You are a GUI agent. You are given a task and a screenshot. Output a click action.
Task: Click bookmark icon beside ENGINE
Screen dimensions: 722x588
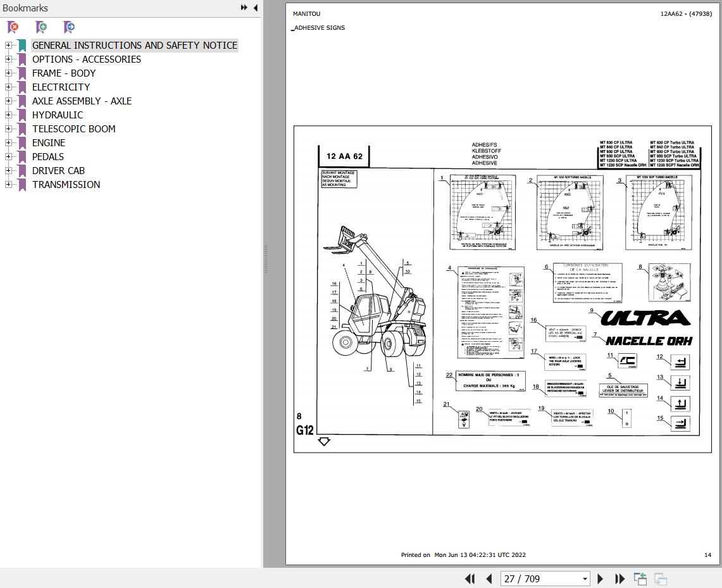(22, 143)
